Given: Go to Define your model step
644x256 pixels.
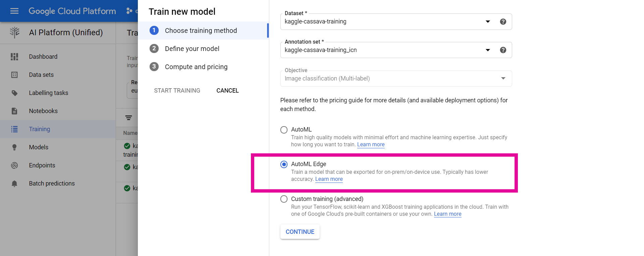Looking at the screenshot, I should [192, 49].
